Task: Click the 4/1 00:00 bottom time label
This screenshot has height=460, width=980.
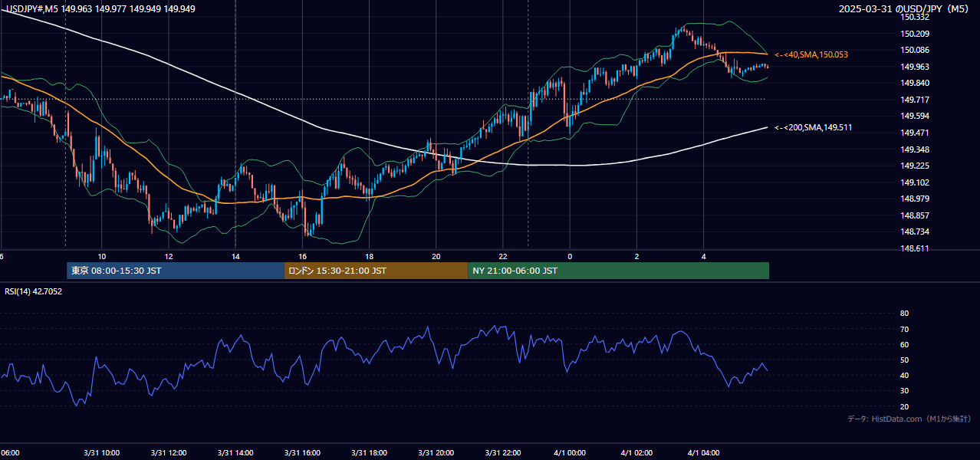Action: click(570, 452)
